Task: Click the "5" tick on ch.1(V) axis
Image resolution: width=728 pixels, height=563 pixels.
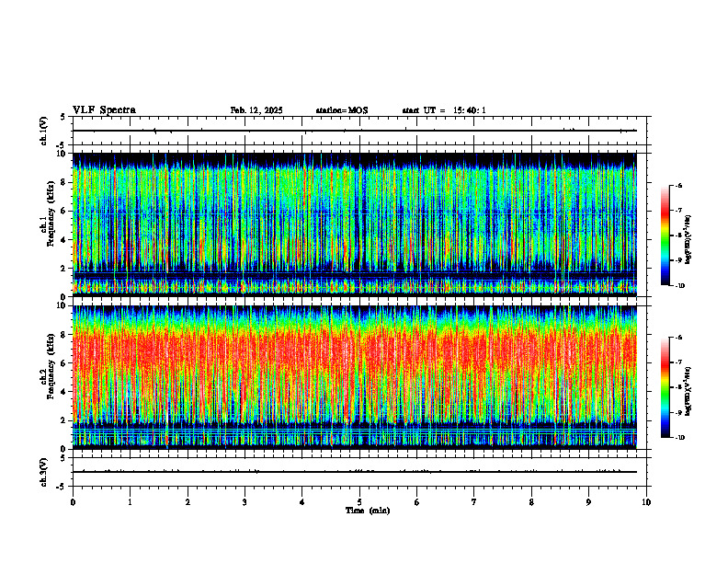Action: coord(63,117)
